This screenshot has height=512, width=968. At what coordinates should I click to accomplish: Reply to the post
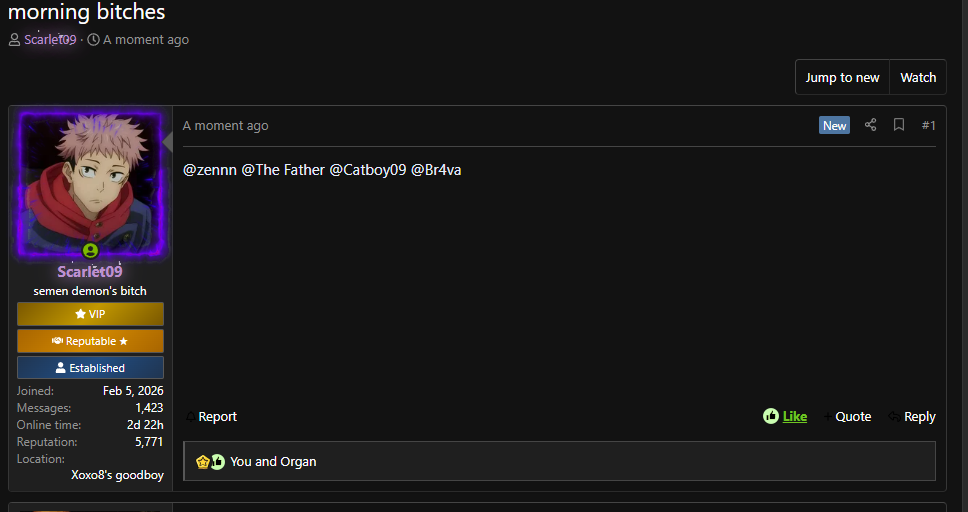click(x=912, y=416)
